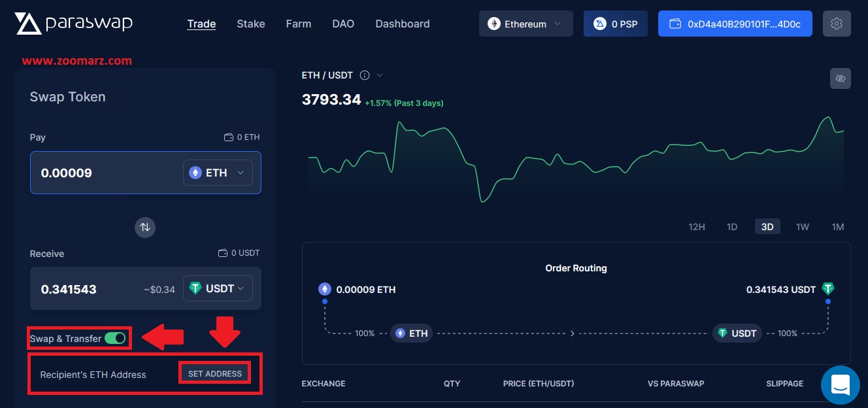This screenshot has height=408, width=868.
Task: Open the Dashboard tab
Action: [x=403, y=24]
